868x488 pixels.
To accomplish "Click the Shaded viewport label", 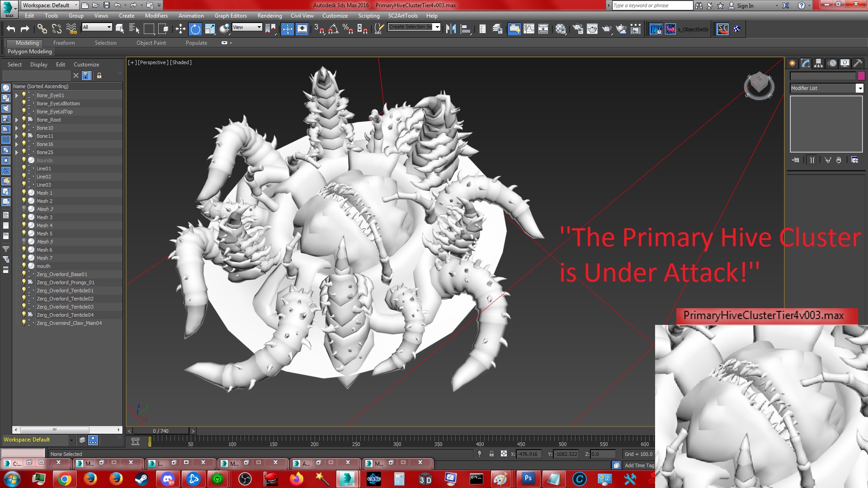I will (181, 62).
